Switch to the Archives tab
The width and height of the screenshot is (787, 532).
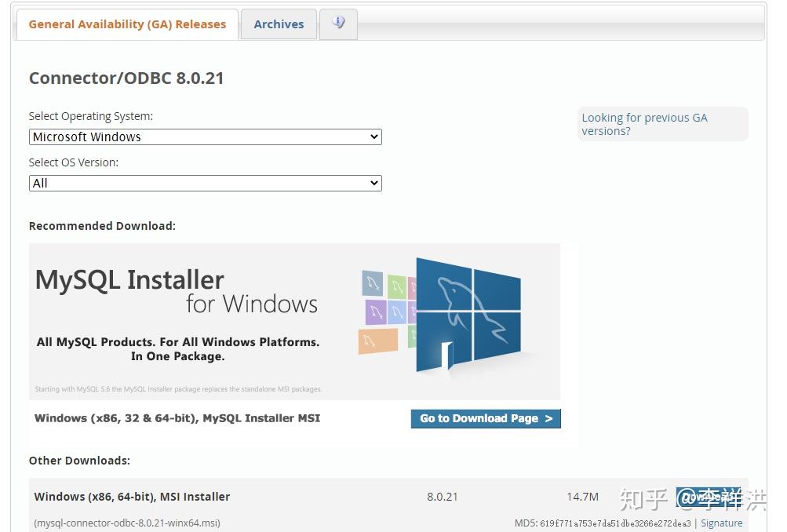pos(279,24)
